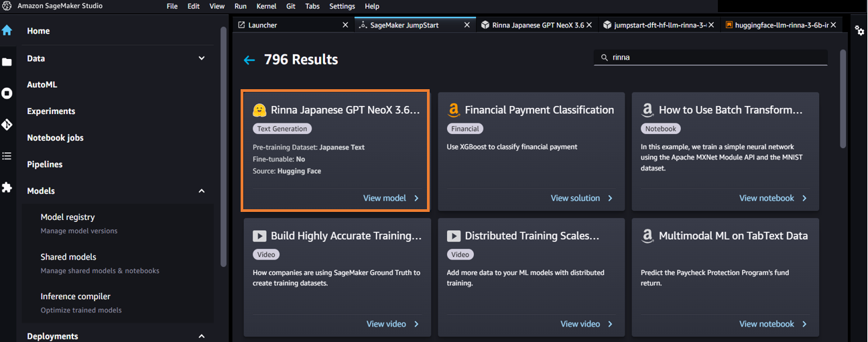
Task: Close the Launcher tab
Action: pyautogui.click(x=345, y=25)
